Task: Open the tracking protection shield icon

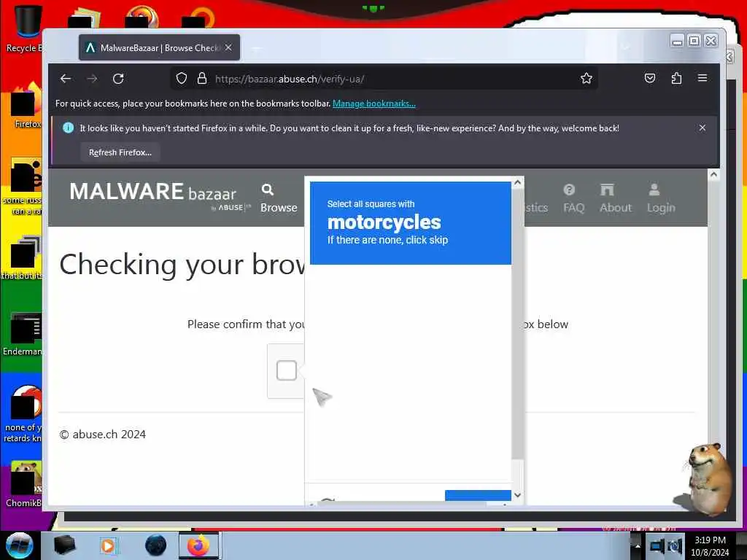Action: click(182, 79)
